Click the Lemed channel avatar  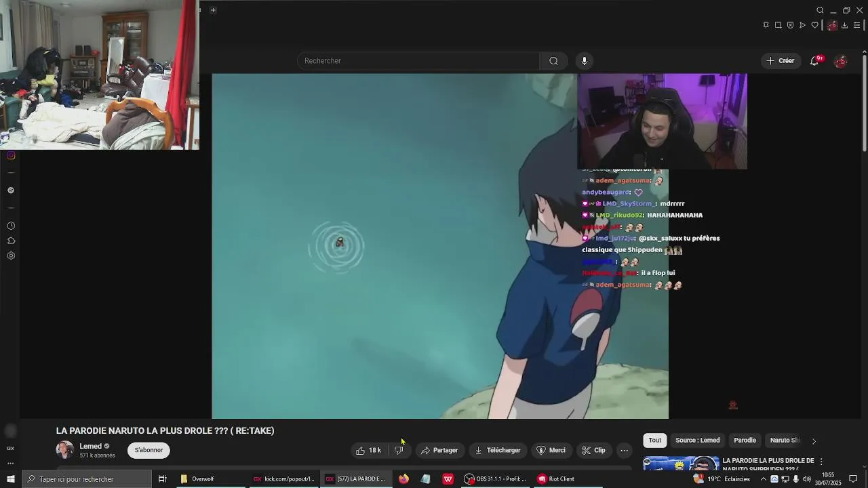pyautogui.click(x=65, y=450)
